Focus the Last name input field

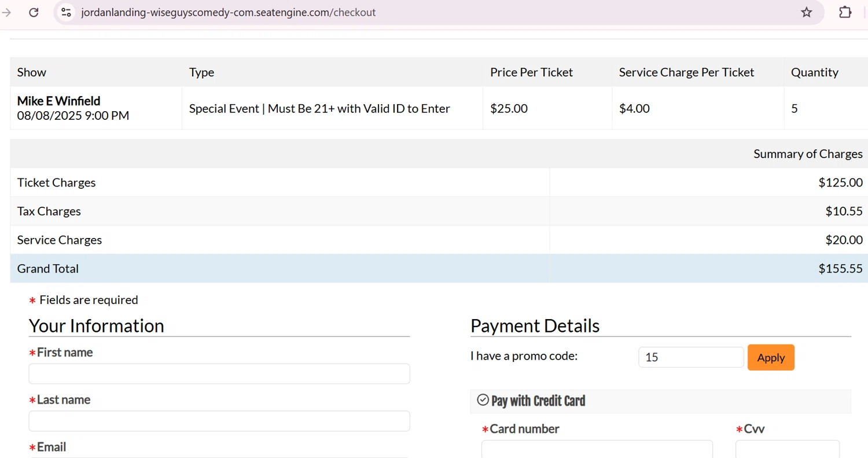[219, 421]
